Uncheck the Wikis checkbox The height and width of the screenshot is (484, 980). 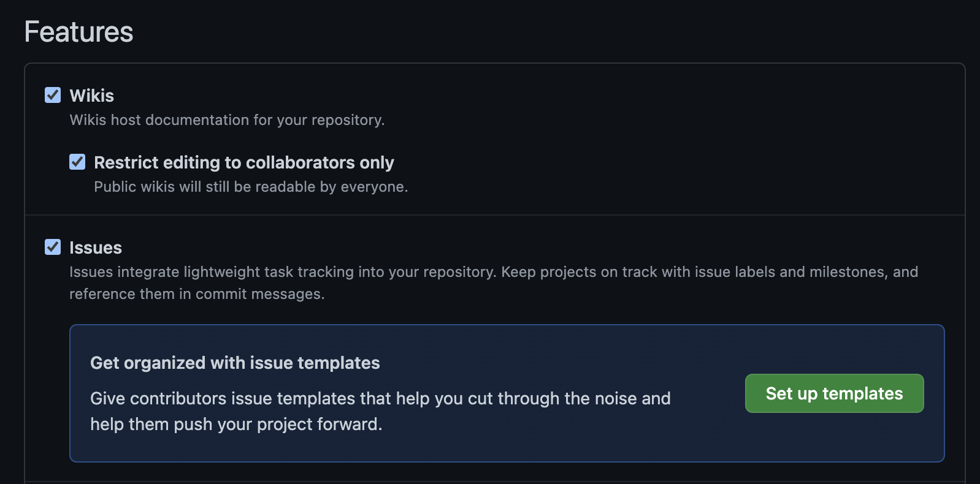(53, 95)
